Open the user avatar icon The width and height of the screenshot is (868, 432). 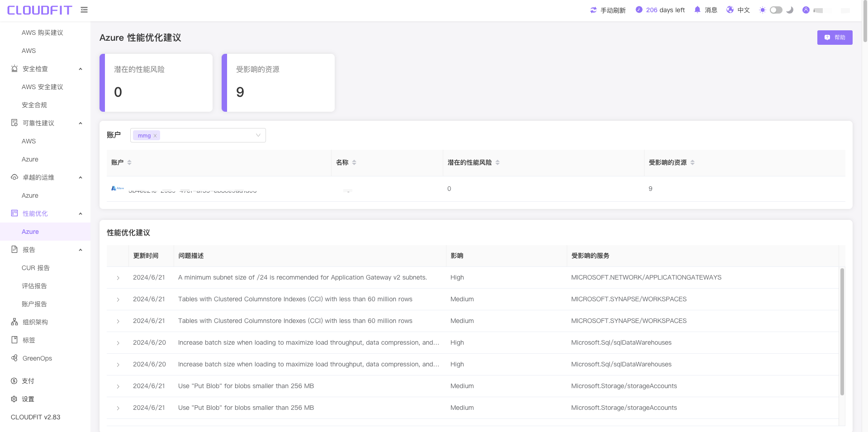coord(806,10)
